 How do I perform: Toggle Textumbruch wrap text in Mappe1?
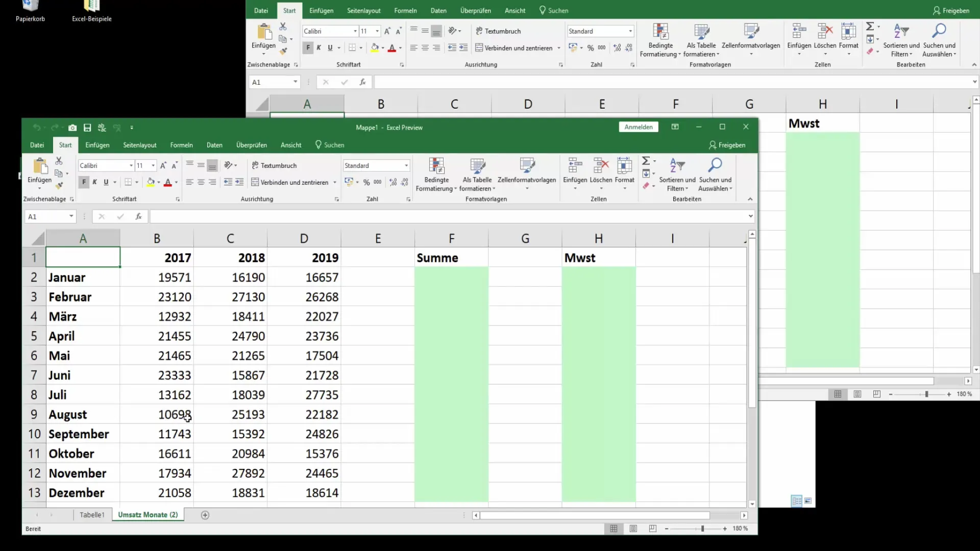[x=274, y=165]
